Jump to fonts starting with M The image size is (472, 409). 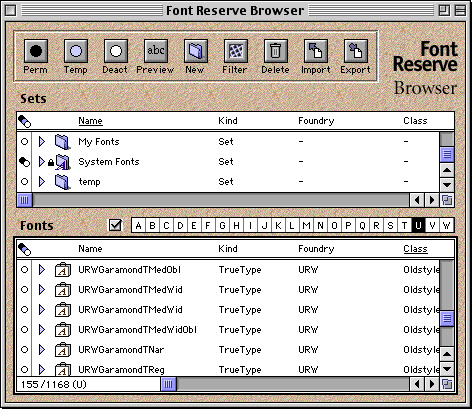point(306,226)
